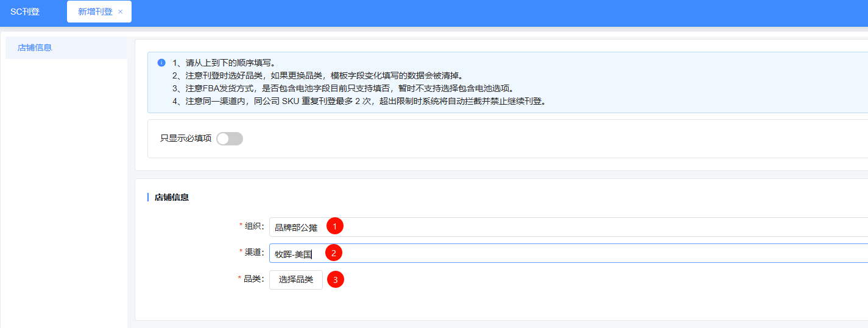Click the 店铺信息 section heading
868x328 pixels.
172,197
